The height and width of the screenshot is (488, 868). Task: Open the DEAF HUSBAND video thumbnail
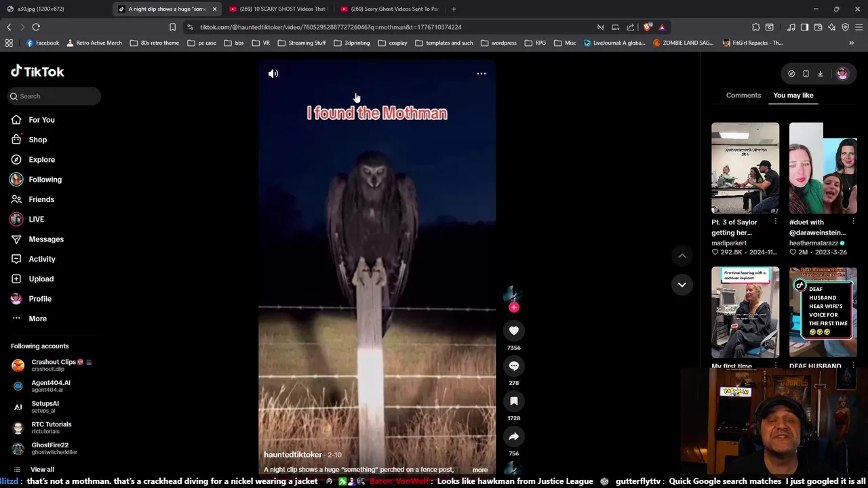[823, 312]
